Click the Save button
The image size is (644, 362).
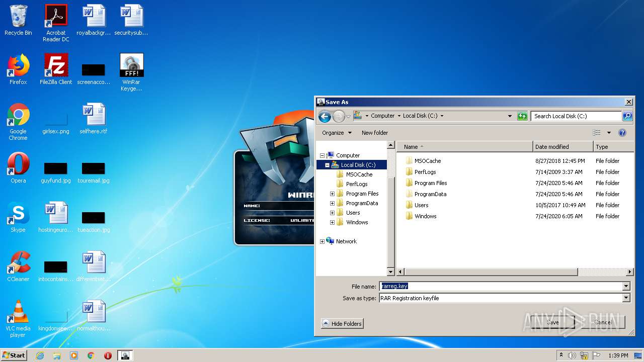tap(552, 322)
